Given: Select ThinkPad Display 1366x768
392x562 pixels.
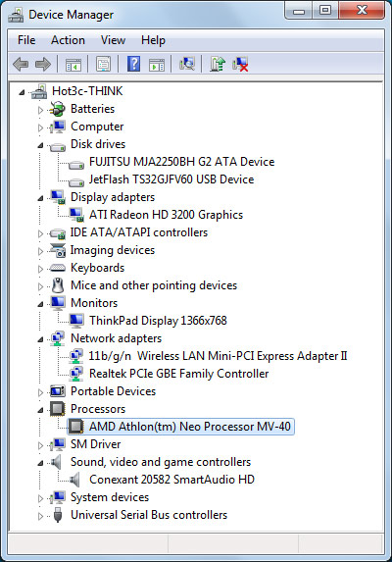Looking at the screenshot, I should (158, 321).
